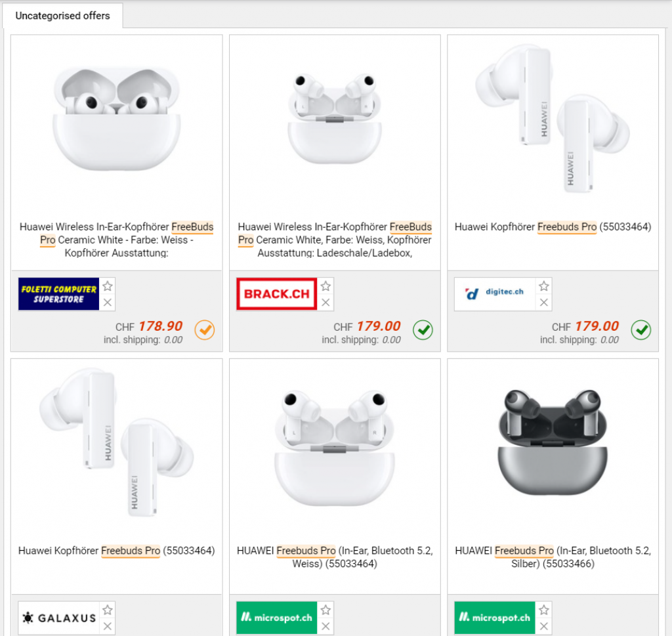Visit the digitec.ch shop logo
The image size is (672, 636).
495,294
